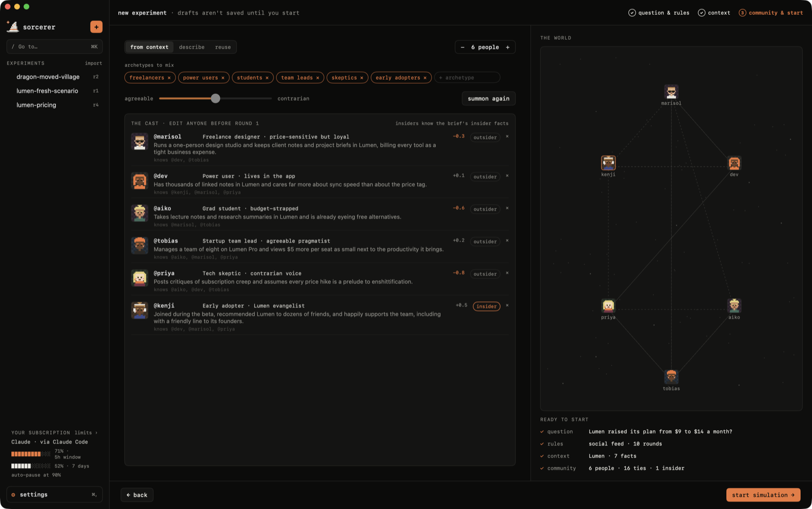Click the start simulation button
The image size is (812, 509).
[x=763, y=495]
